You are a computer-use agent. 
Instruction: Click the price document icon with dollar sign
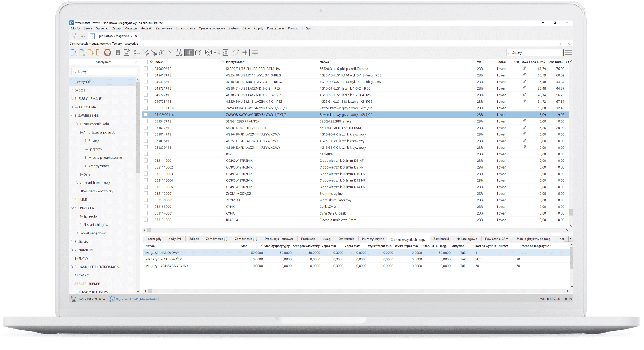126,53
